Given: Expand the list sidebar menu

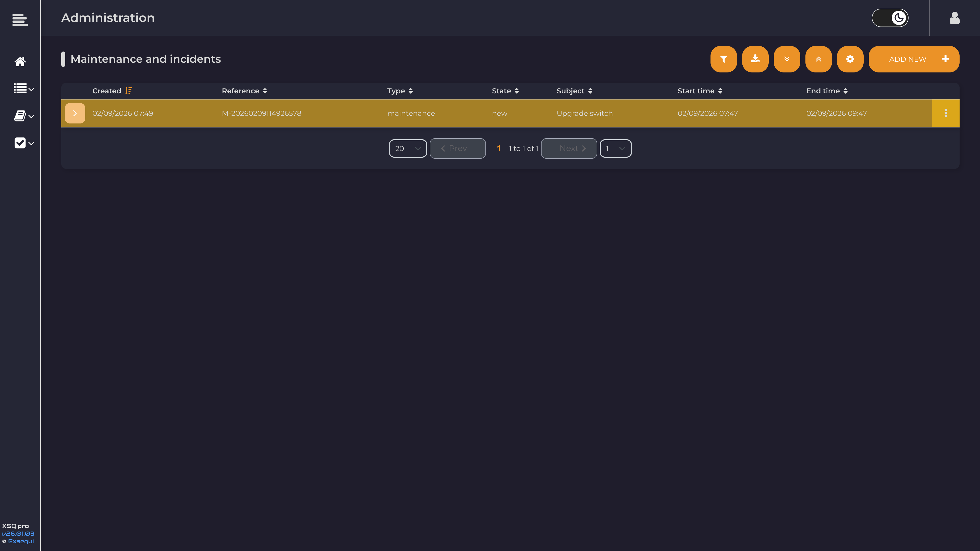Looking at the screenshot, I should (x=23, y=89).
